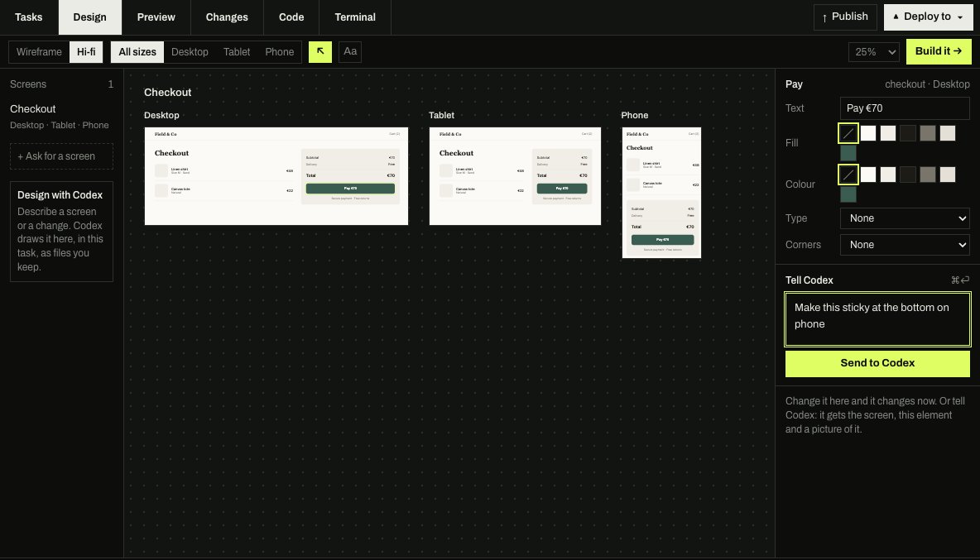Select the white swatch in Fill row

point(868,133)
